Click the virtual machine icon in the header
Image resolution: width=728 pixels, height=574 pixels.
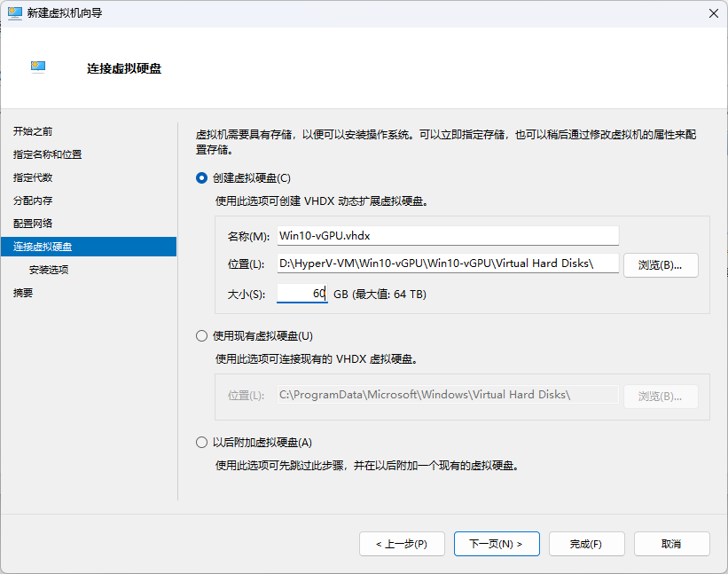point(38,67)
